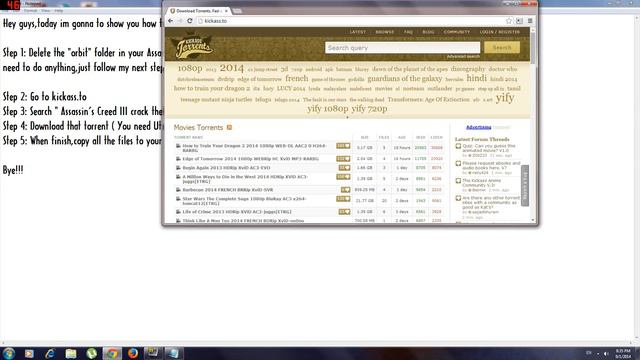The width and height of the screenshot is (640, 360).
Task: Open the LATEST menu on Kickass
Action: [358, 32]
